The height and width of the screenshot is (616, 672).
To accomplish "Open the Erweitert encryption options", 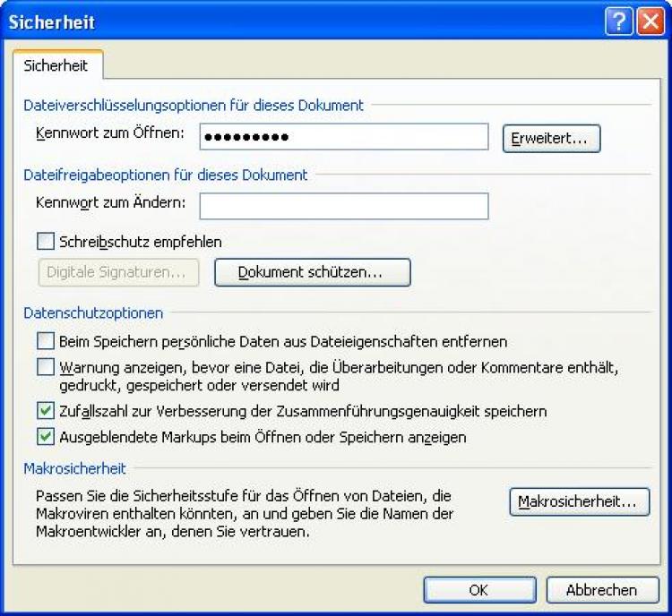I will (x=550, y=139).
